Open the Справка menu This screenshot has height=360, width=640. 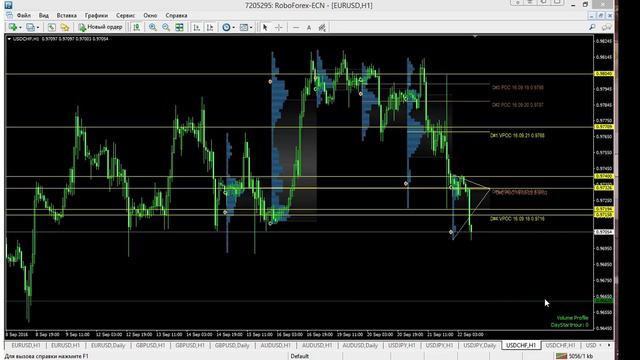pos(176,15)
